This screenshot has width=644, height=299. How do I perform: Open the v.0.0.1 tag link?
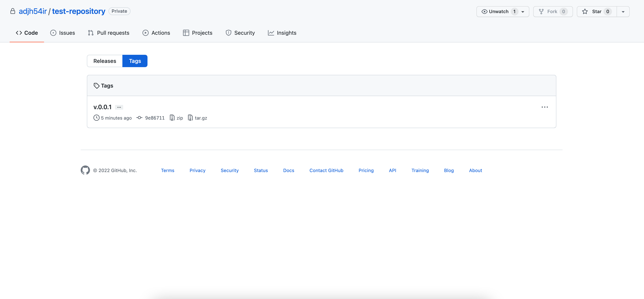tap(102, 107)
